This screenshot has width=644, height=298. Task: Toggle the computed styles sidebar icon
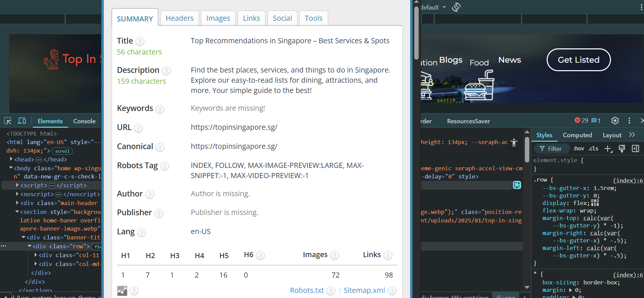pos(635,148)
